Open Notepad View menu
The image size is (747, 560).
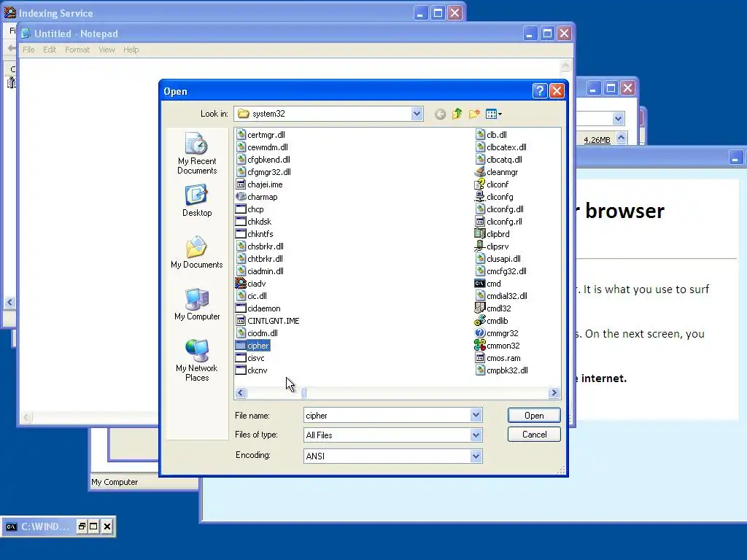click(107, 50)
